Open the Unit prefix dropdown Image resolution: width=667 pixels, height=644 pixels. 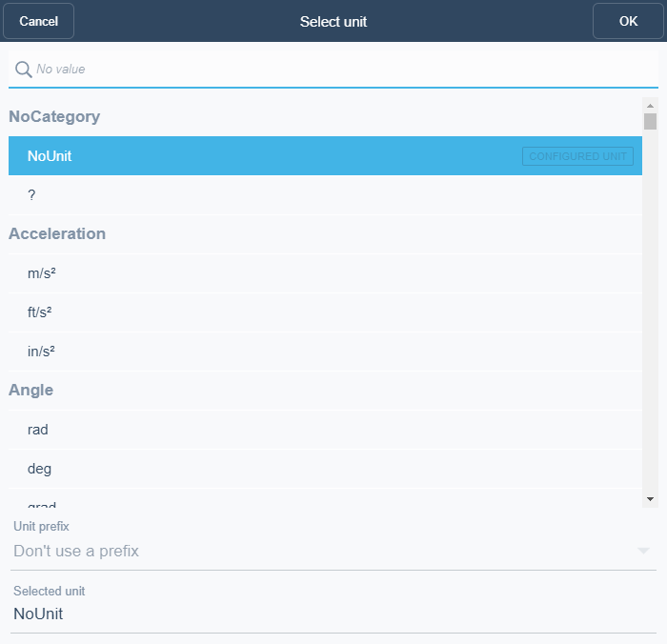333,551
